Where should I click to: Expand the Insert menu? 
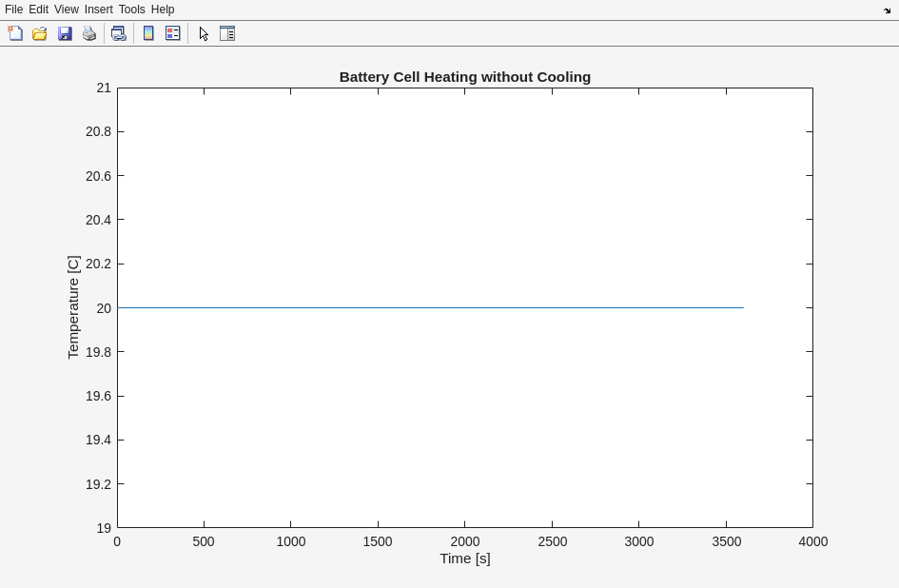(x=98, y=10)
